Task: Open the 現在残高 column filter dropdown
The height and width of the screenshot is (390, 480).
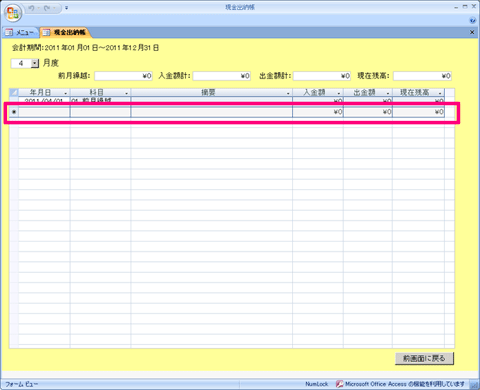Action: 440,93
